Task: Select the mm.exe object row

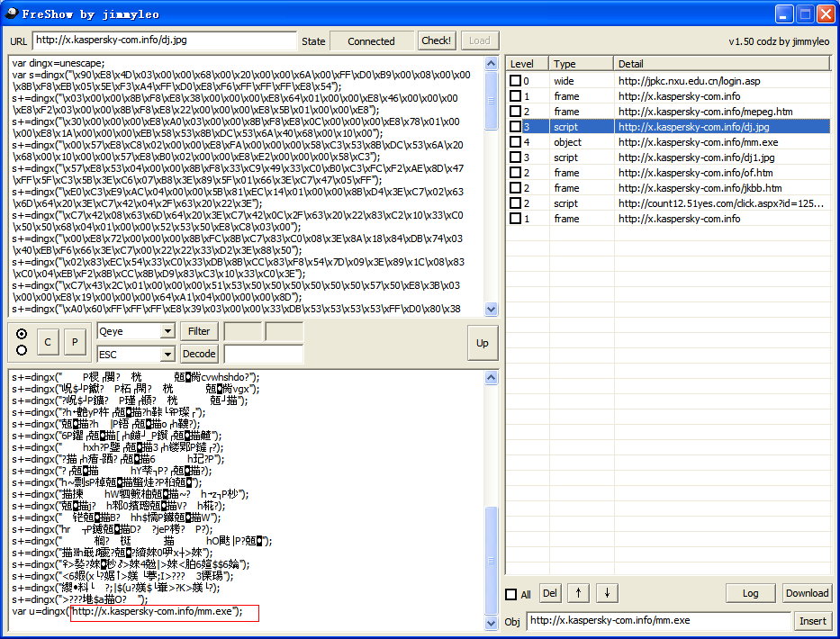Action: (x=669, y=142)
